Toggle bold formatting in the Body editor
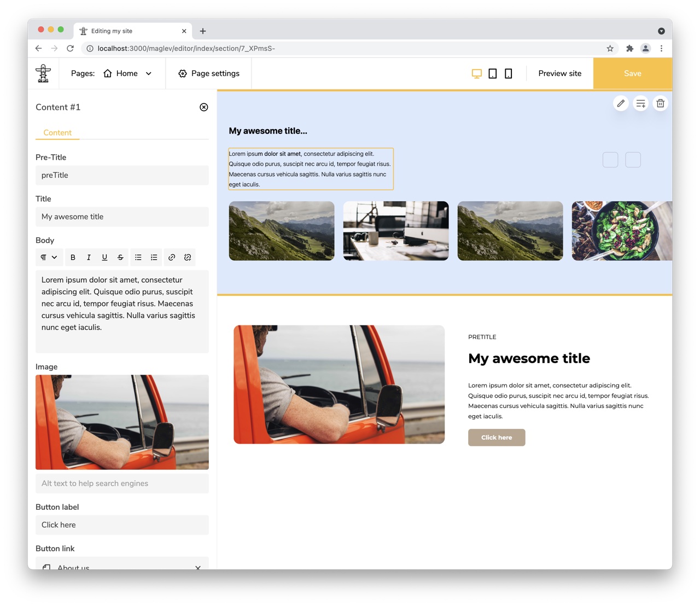 [x=73, y=257]
